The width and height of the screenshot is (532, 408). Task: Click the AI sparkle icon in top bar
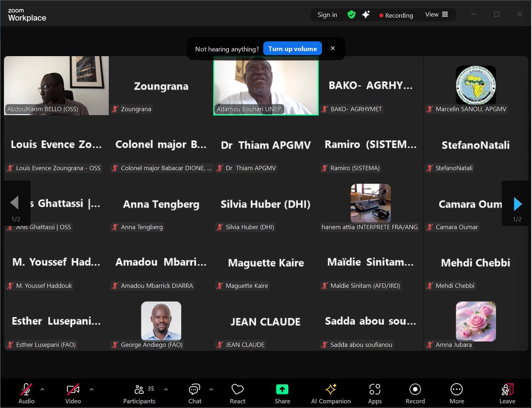point(366,15)
